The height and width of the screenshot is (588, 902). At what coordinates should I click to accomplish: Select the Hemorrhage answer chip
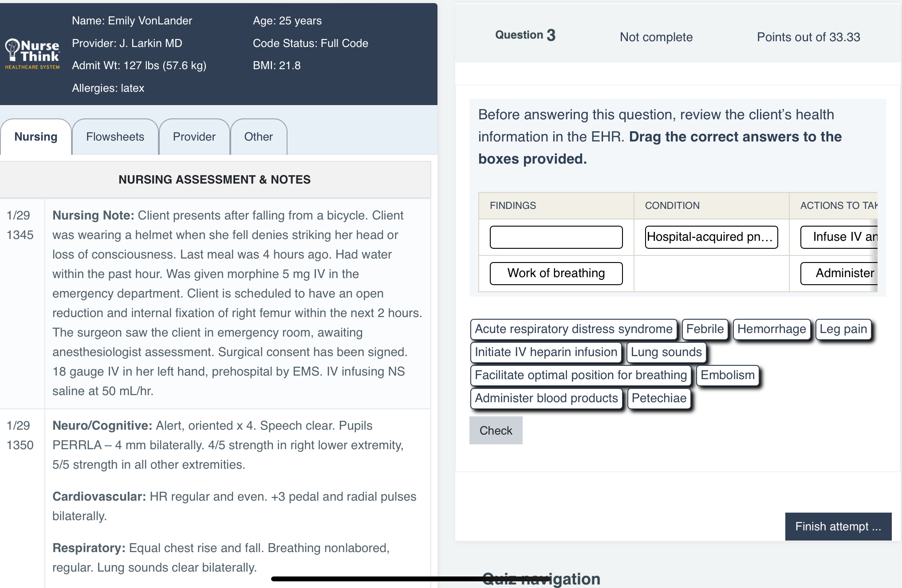pos(772,329)
